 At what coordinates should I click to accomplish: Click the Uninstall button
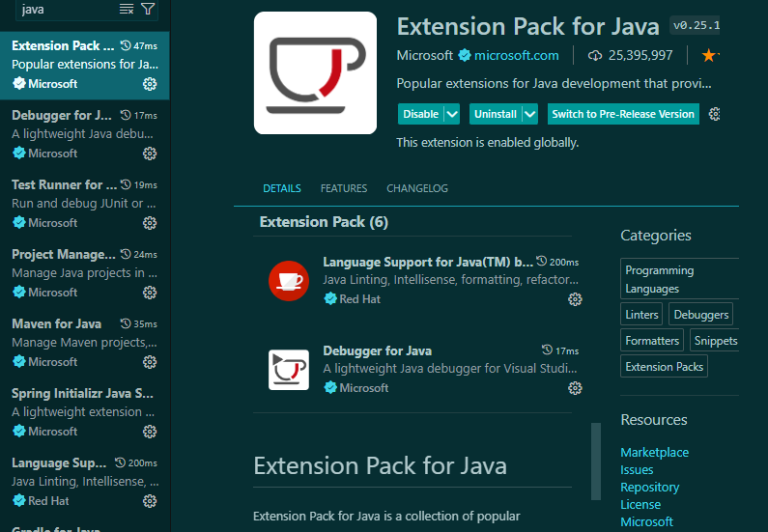click(x=496, y=114)
